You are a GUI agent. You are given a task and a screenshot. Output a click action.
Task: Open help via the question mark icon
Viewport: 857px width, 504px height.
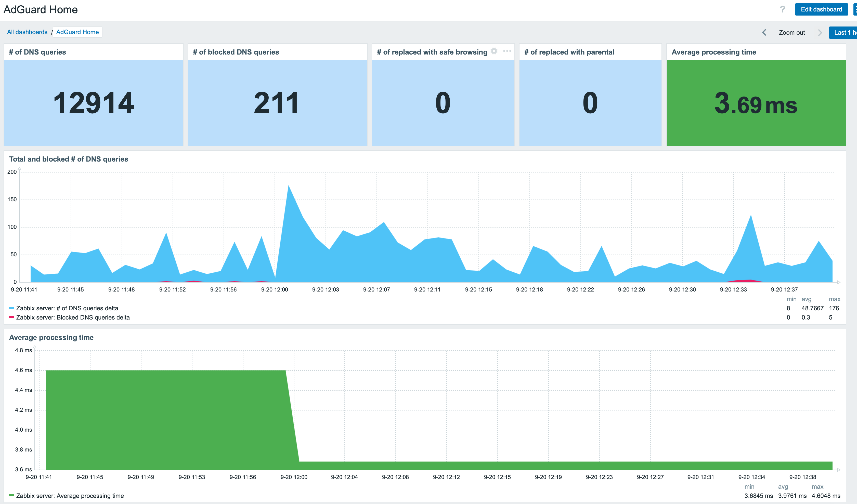(x=782, y=9)
